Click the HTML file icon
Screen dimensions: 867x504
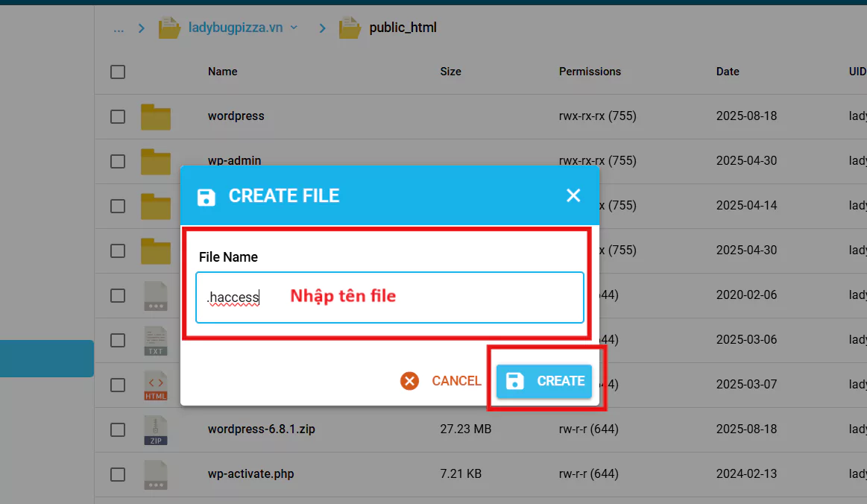(155, 385)
